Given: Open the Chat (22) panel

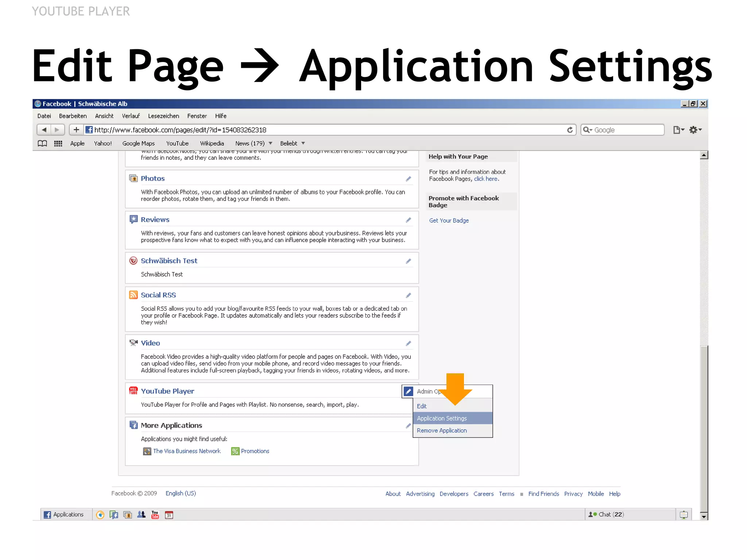Looking at the screenshot, I should click(x=630, y=514).
